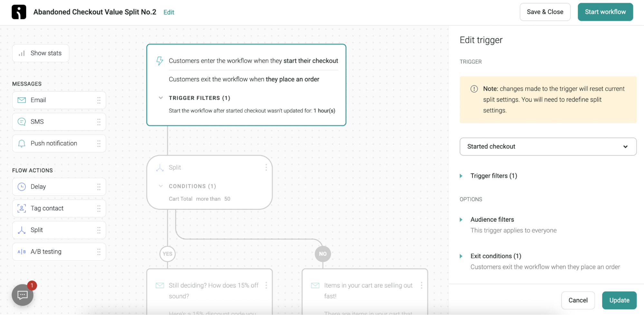Open the live chat bubble icon
The width and height of the screenshot is (644, 315).
23,295
